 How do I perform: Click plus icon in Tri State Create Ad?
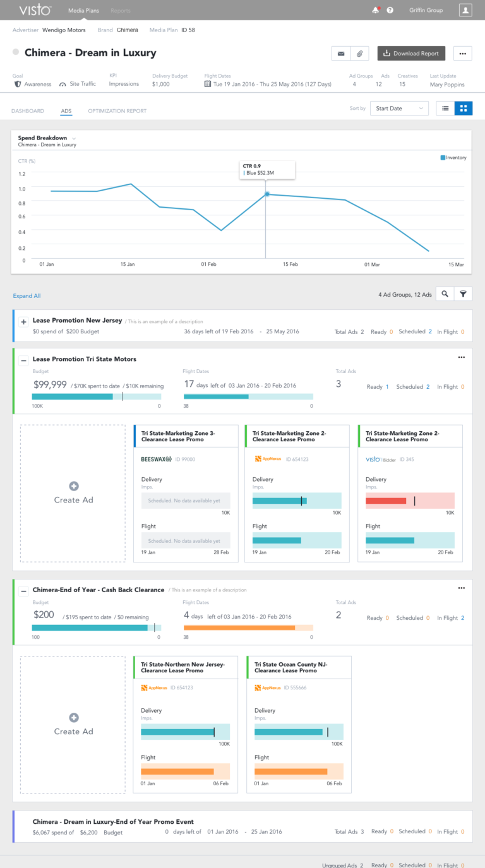(x=73, y=486)
